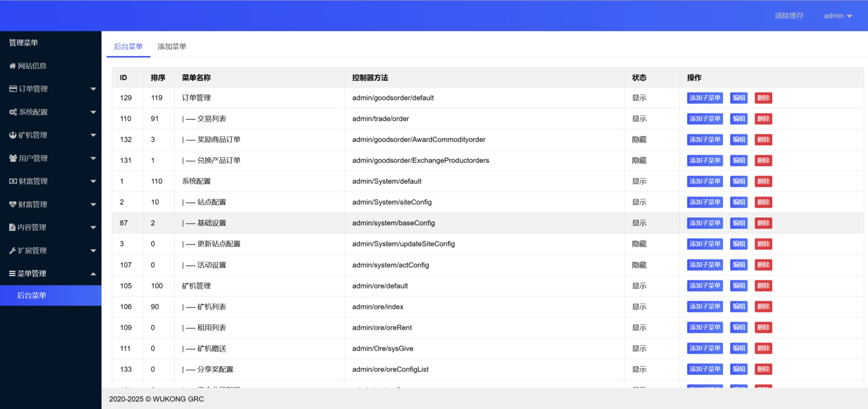Select the 后台菜单 tab
Viewport: 868px width, 409px height.
pos(128,46)
